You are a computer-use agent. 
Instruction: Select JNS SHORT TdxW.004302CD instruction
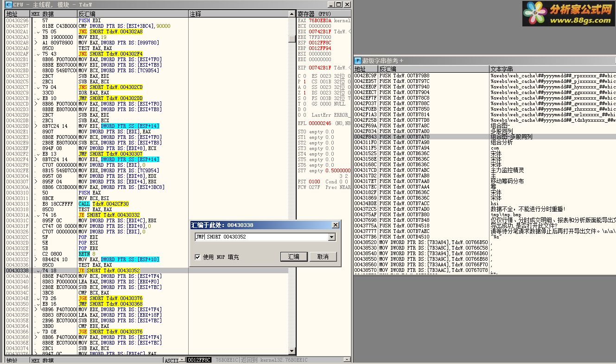tap(111, 87)
